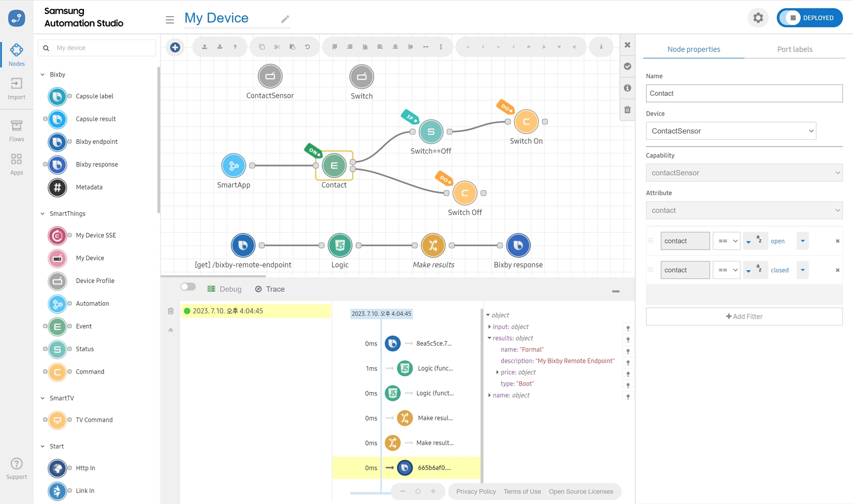Click the add node plus button
This screenshot has height=504, width=853.
[x=175, y=47]
